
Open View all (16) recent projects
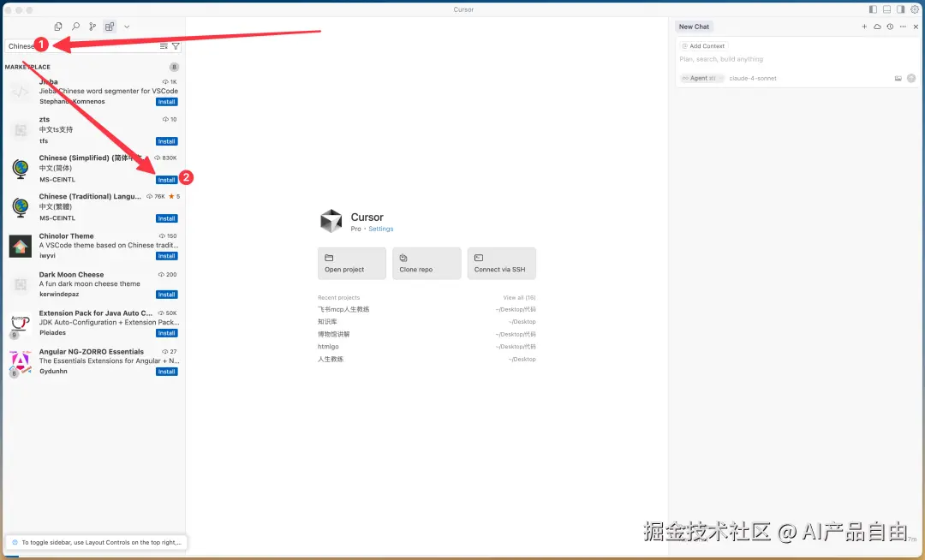pos(519,298)
